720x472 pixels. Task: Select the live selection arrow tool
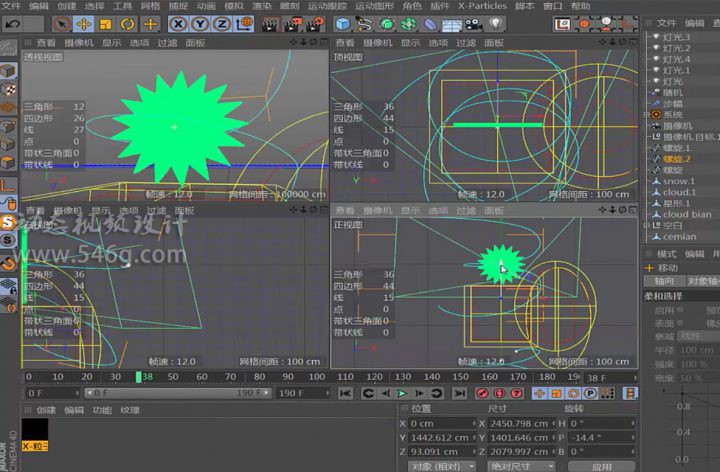click(61, 24)
